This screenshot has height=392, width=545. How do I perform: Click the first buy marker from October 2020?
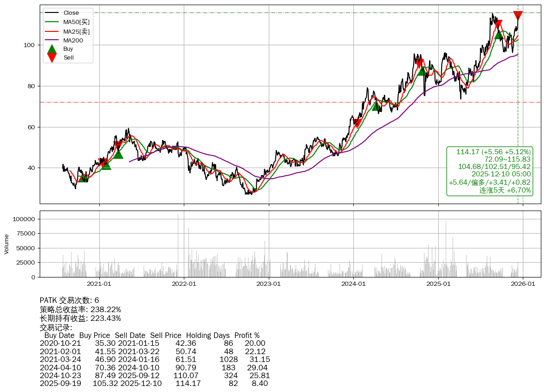tap(83, 178)
